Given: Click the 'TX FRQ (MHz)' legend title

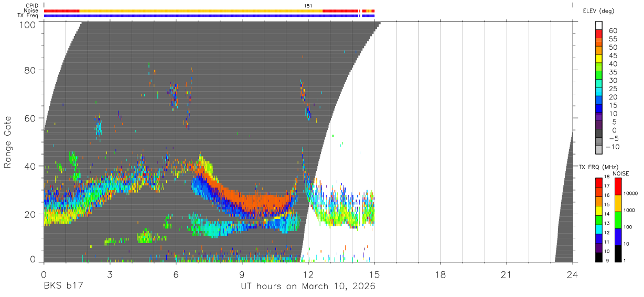Looking at the screenshot, I should pyautogui.click(x=598, y=167).
